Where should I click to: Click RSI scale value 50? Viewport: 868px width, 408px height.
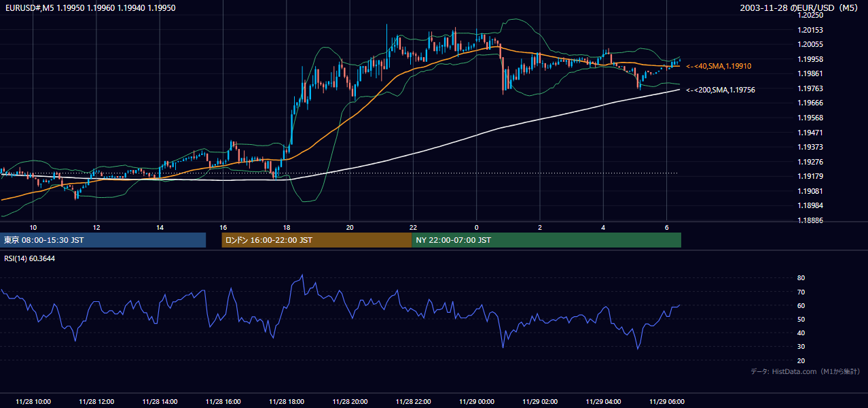pyautogui.click(x=801, y=320)
